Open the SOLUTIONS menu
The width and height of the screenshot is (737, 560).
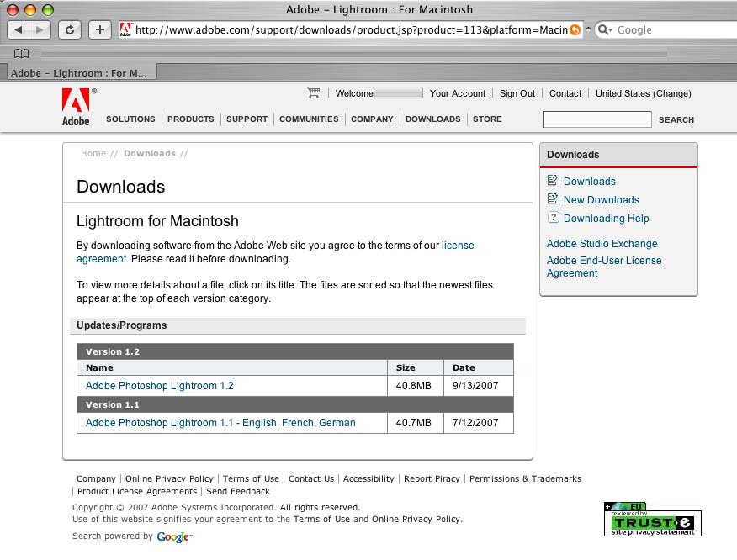[130, 119]
